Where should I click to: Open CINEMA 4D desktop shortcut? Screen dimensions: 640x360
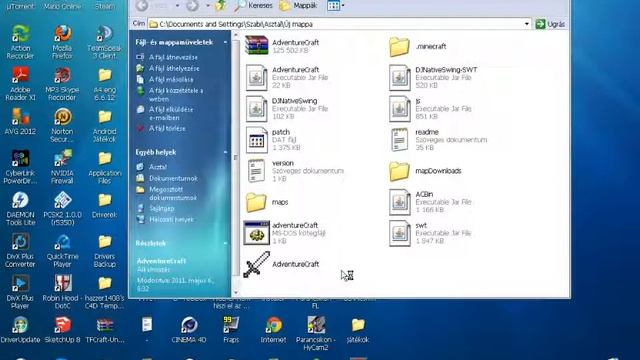coord(189,330)
